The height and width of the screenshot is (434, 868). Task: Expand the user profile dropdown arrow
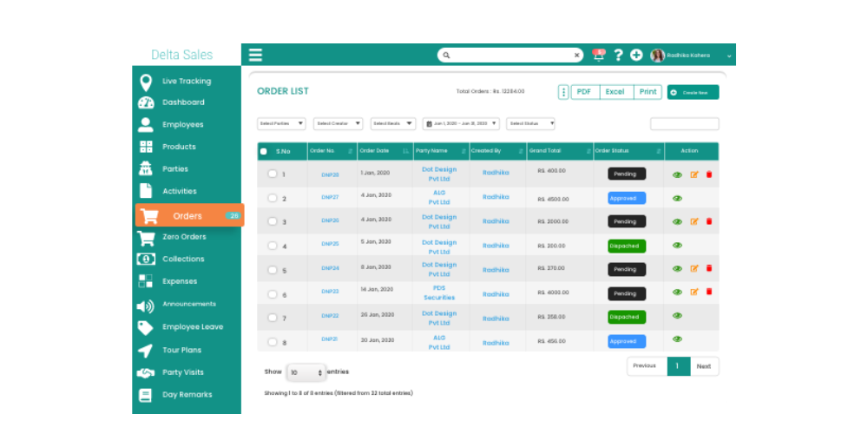[x=729, y=56]
